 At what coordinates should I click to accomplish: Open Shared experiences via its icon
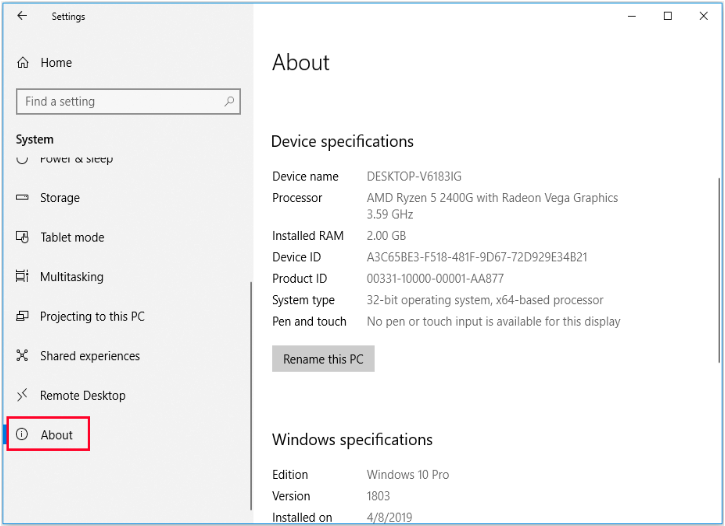[x=22, y=356]
